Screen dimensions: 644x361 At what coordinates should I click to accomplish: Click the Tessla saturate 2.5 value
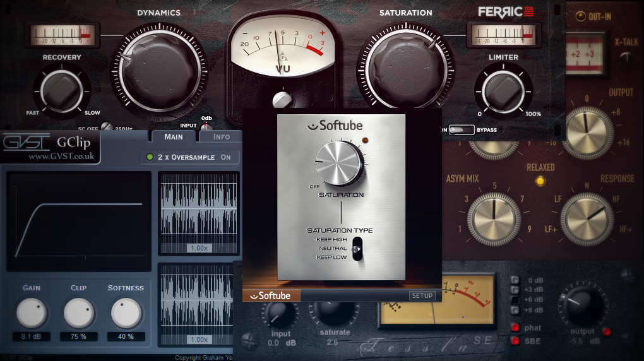pos(332,342)
